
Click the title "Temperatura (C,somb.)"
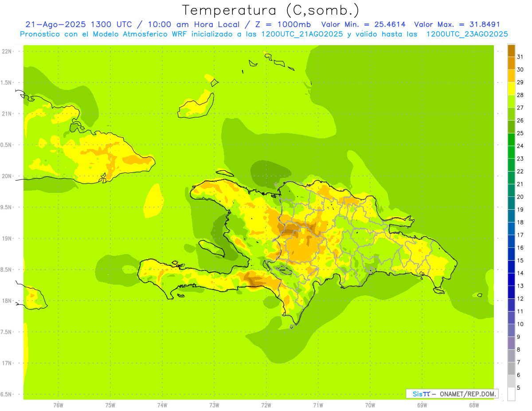click(270, 10)
